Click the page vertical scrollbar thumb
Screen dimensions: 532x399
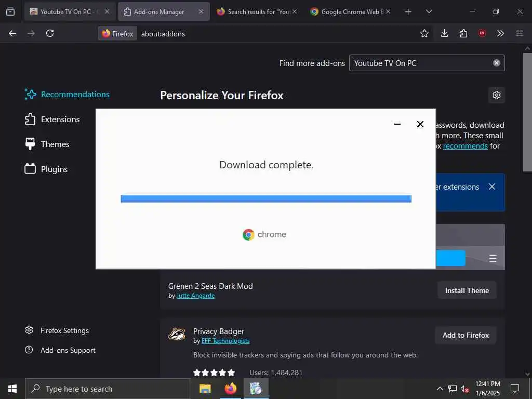[527, 112]
